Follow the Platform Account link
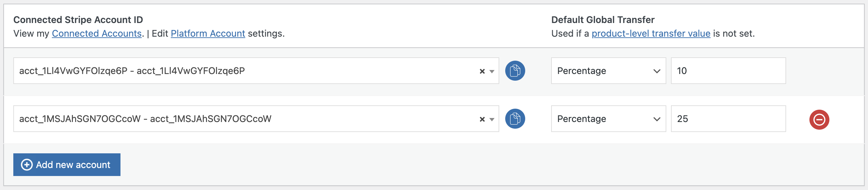This screenshot has width=868, height=190. 208,33
